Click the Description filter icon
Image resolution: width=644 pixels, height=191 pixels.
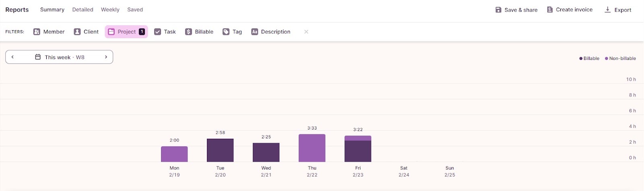click(x=254, y=32)
